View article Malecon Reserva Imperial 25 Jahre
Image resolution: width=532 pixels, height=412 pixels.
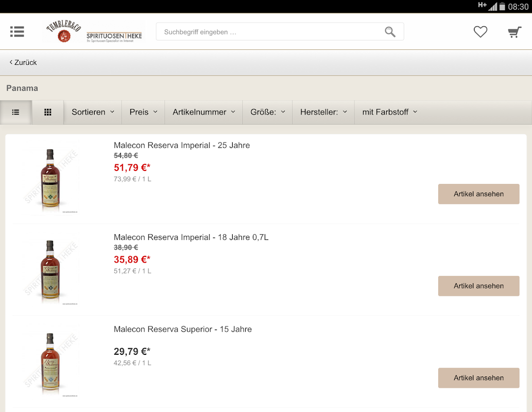(x=478, y=194)
